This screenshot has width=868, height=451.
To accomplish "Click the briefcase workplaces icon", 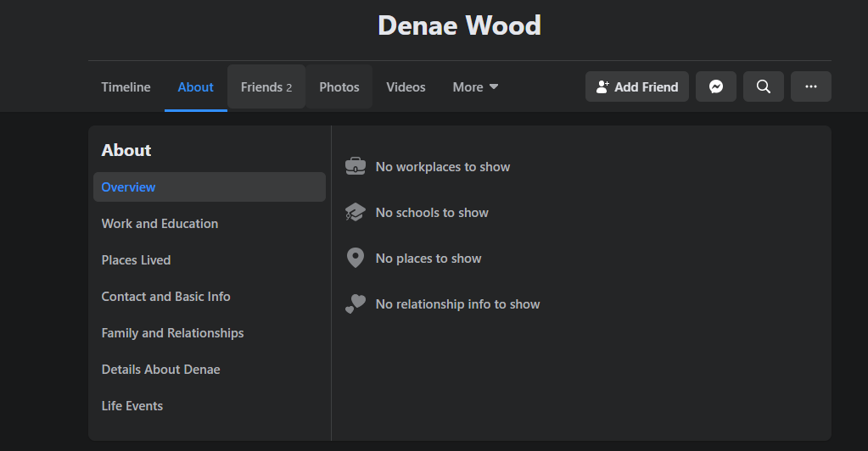I will [x=356, y=166].
